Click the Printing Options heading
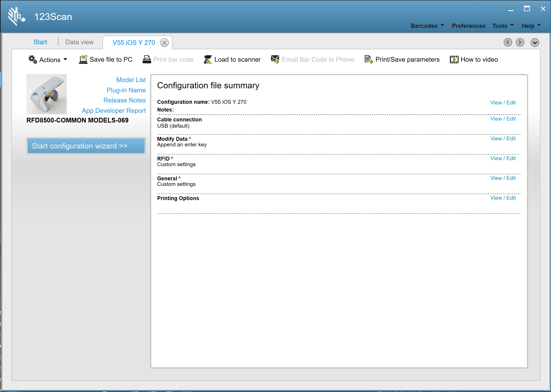 [178, 198]
